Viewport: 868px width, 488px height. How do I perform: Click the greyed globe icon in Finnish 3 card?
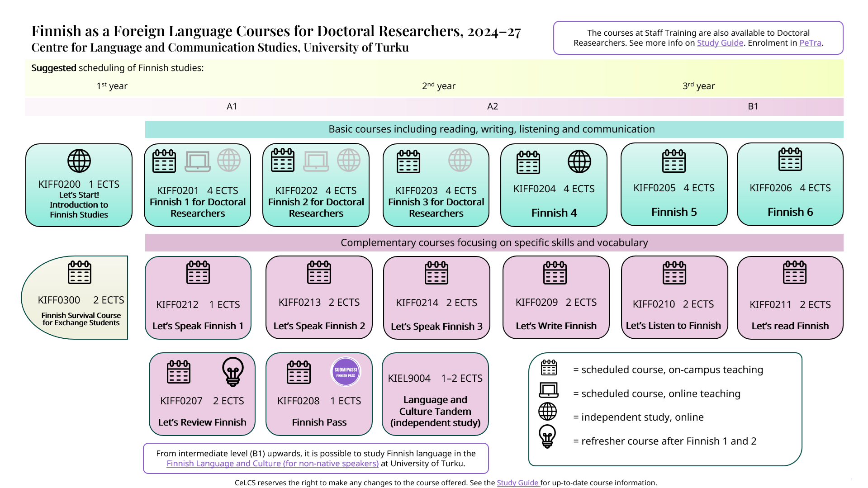coord(460,161)
